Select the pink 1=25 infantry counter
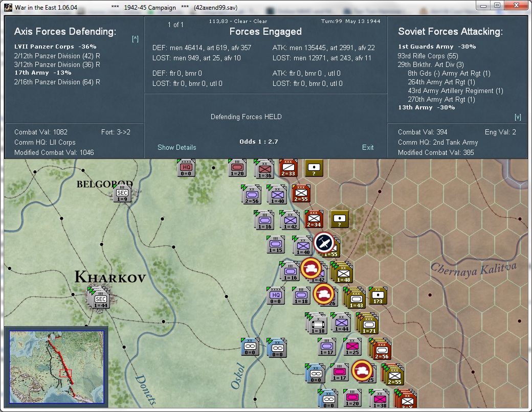The height and width of the screenshot is (412, 532). click(352, 347)
